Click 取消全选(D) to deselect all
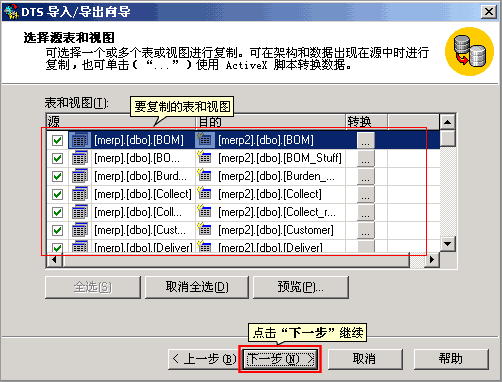 click(197, 287)
